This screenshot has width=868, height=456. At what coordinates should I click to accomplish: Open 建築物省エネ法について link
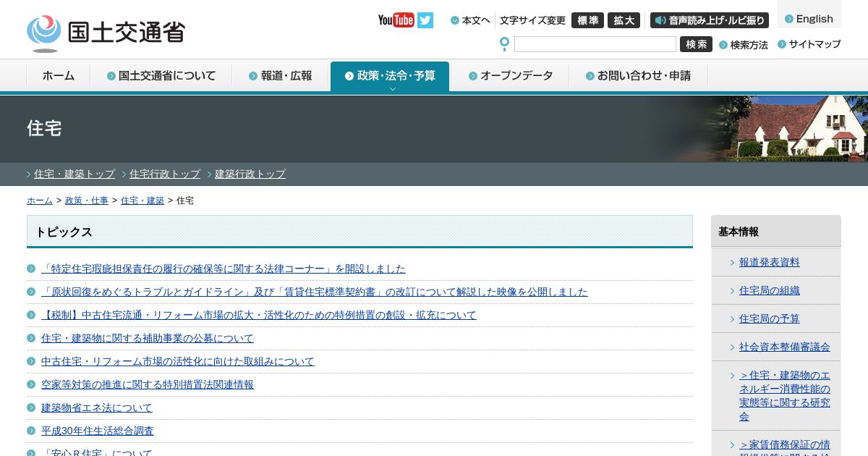[97, 408]
